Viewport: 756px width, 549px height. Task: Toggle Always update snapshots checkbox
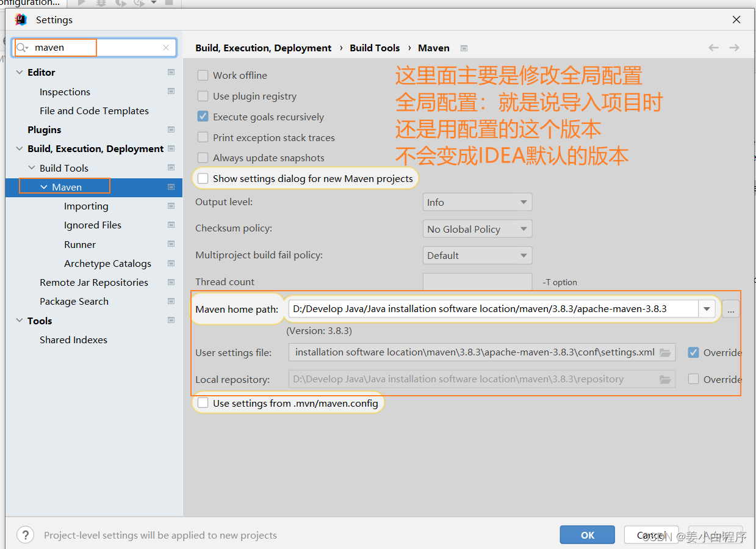(x=203, y=158)
